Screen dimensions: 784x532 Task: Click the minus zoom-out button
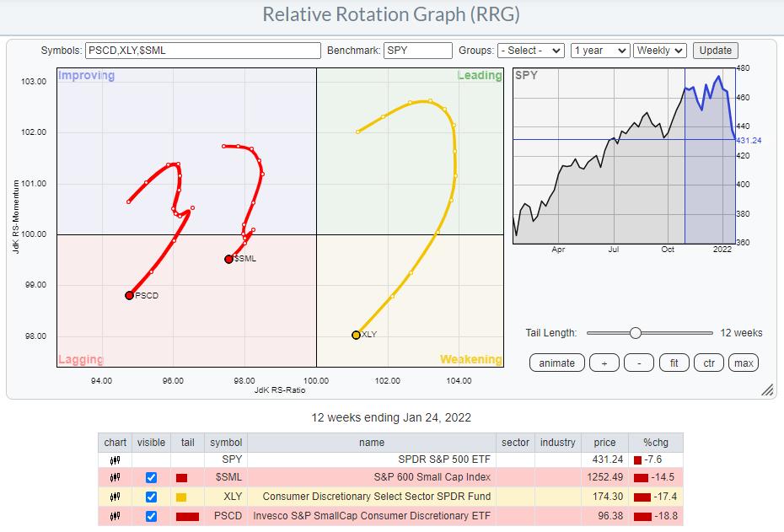(x=639, y=363)
